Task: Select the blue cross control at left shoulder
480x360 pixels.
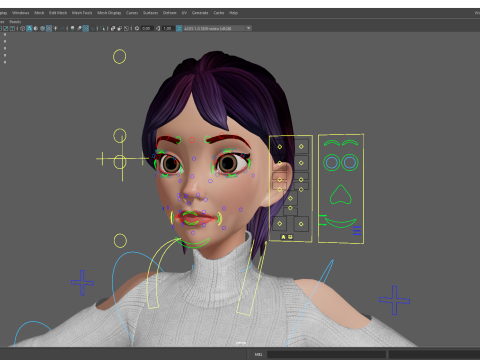Action: tap(82, 283)
